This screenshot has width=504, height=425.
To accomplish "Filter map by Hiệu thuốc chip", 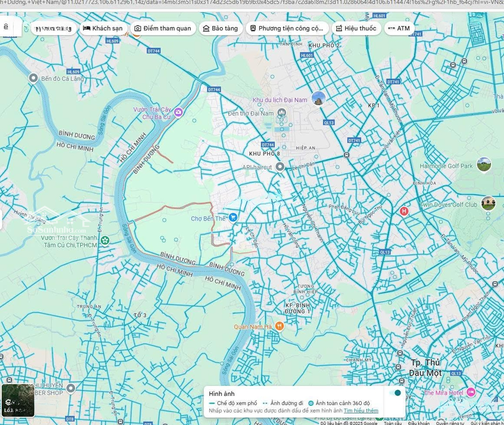I will pos(356,28).
